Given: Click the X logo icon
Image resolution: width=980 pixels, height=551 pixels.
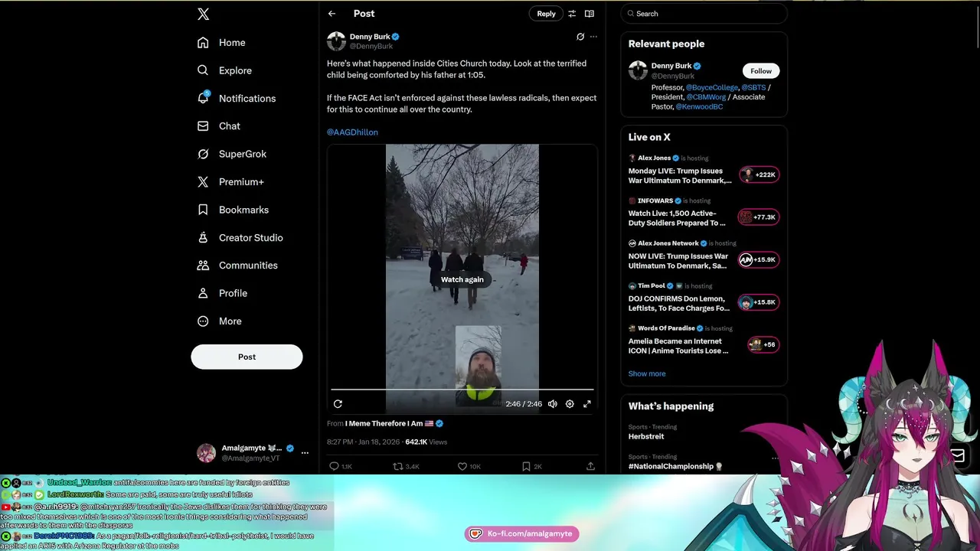Looking at the screenshot, I should (203, 14).
